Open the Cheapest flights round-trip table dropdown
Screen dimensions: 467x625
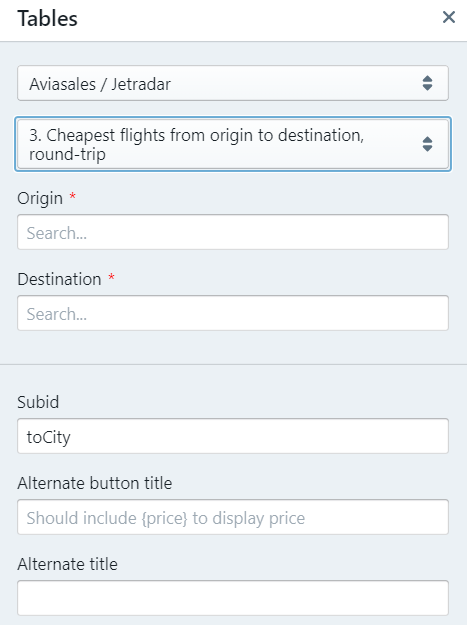click(x=233, y=144)
